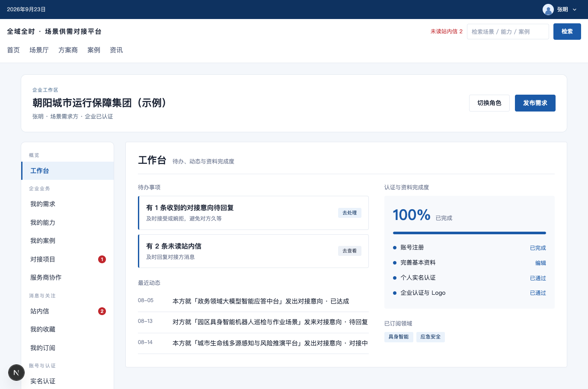Click the 检索 search button

click(567, 32)
